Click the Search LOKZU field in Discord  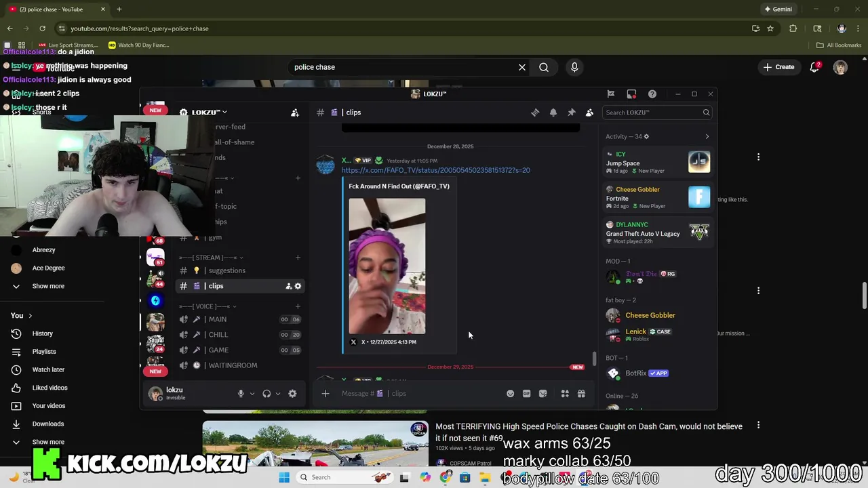[657, 113]
